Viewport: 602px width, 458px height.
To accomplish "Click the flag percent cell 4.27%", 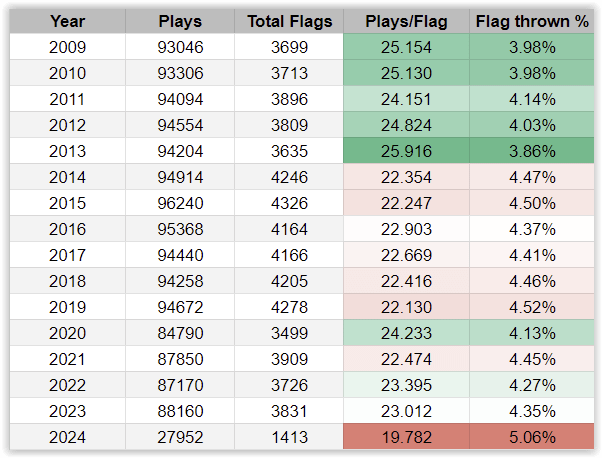I will (532, 385).
